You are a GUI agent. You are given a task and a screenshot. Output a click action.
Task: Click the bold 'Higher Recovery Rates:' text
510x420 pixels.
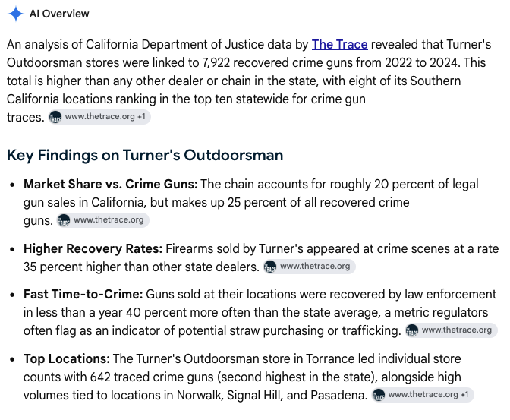point(93,249)
